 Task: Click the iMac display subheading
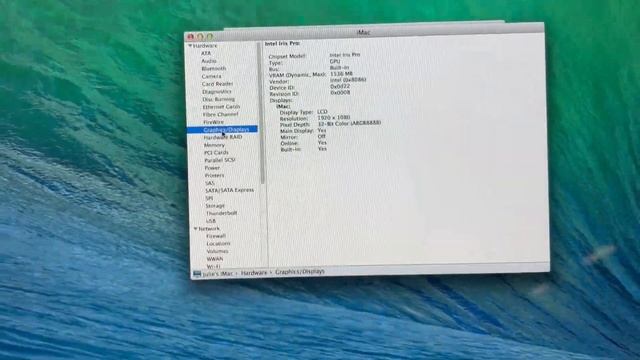point(283,106)
